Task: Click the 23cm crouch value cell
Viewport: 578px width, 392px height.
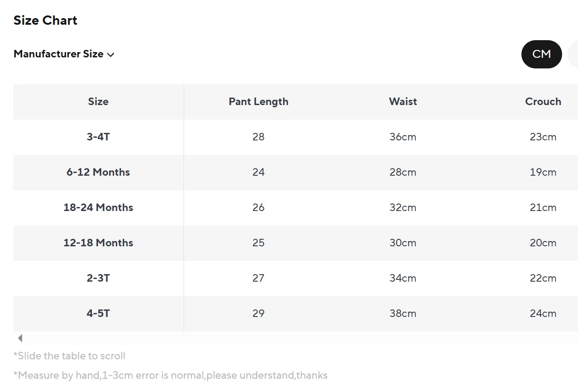Action: 543,137
